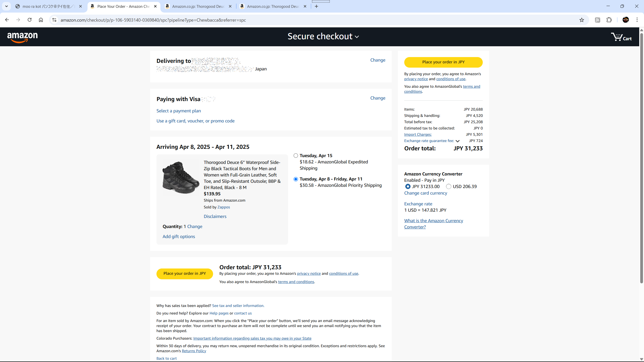The width and height of the screenshot is (644, 362).
Task: View site information icon in address bar
Action: point(54,20)
